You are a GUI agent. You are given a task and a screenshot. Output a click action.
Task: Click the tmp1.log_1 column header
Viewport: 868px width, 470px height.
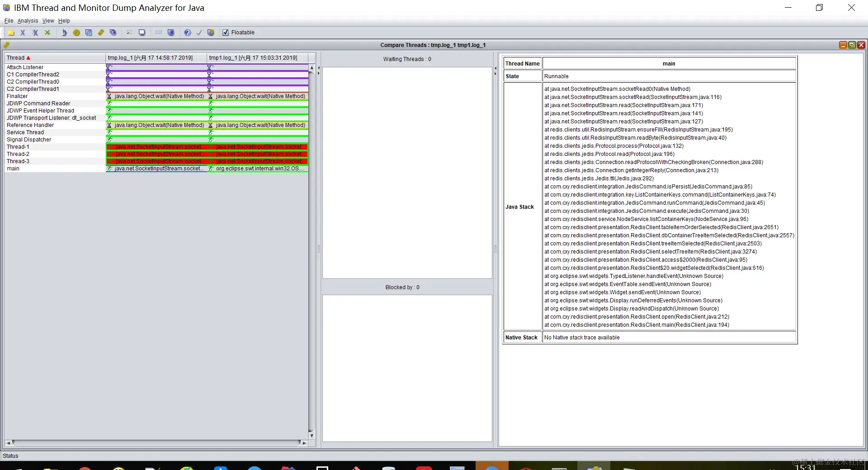point(257,58)
